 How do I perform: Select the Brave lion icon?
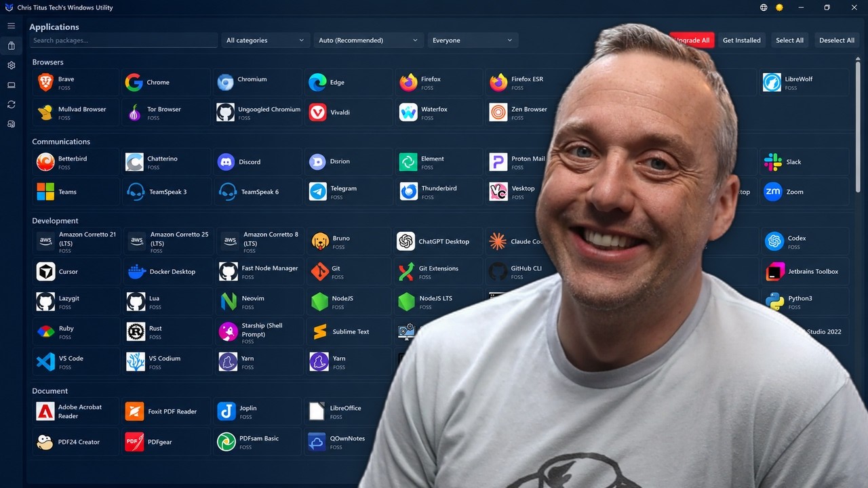45,83
